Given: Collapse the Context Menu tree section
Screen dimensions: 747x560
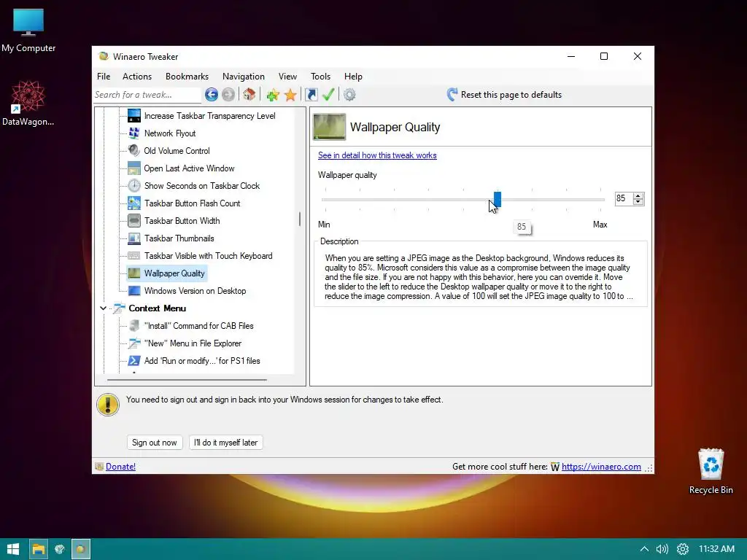Looking at the screenshot, I should point(103,308).
